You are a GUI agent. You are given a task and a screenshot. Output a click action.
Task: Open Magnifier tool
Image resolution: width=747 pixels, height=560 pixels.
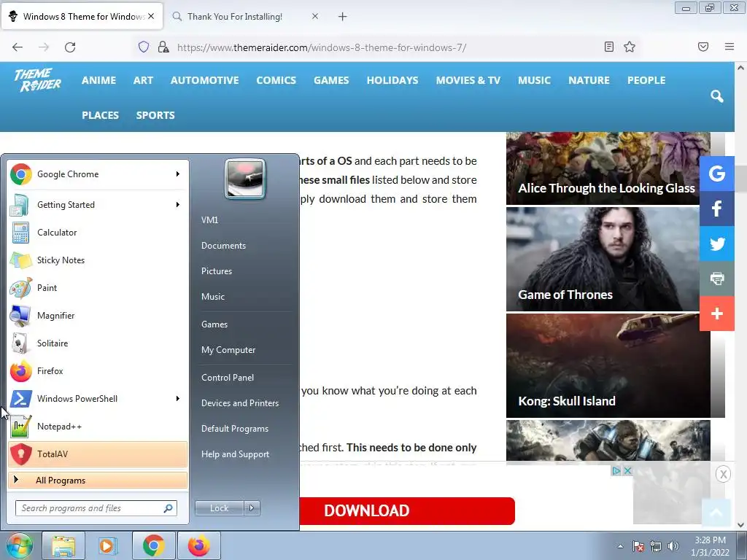click(x=98, y=315)
